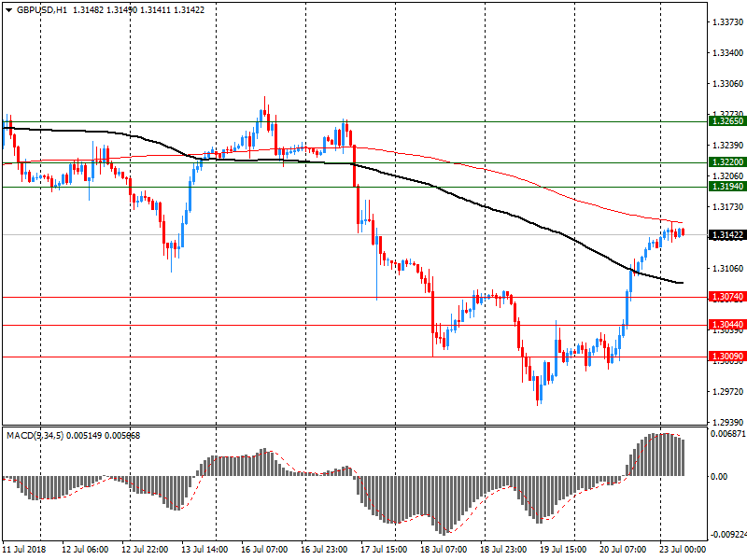Select the 1.30090 red support level label
747x560 pixels.
point(727,357)
